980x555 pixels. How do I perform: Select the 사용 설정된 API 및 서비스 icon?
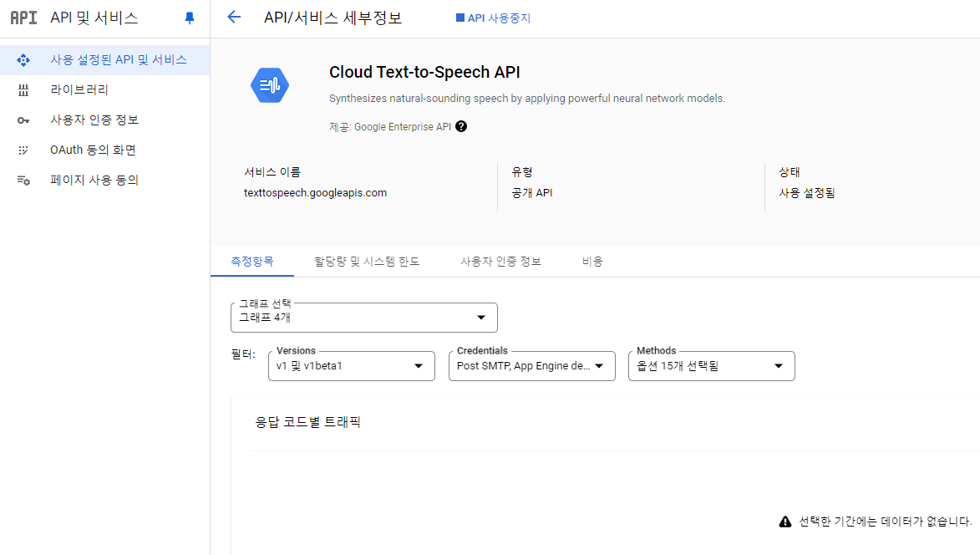(23, 59)
